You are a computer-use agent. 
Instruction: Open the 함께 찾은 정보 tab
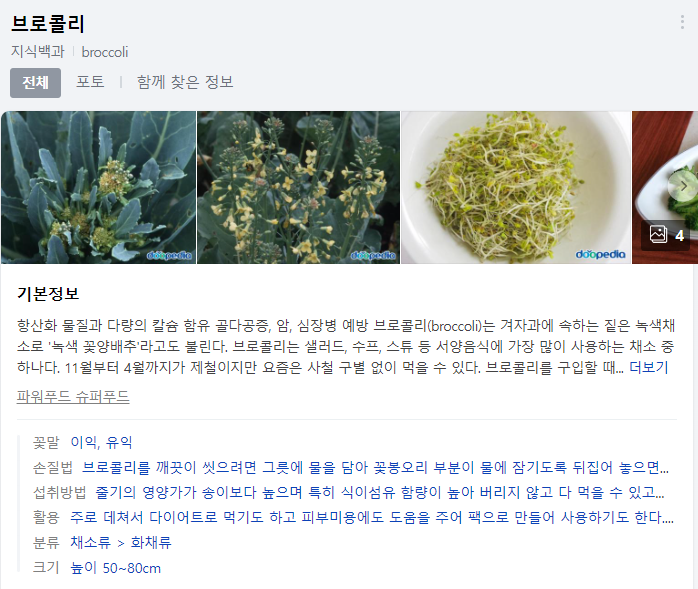tap(185, 82)
